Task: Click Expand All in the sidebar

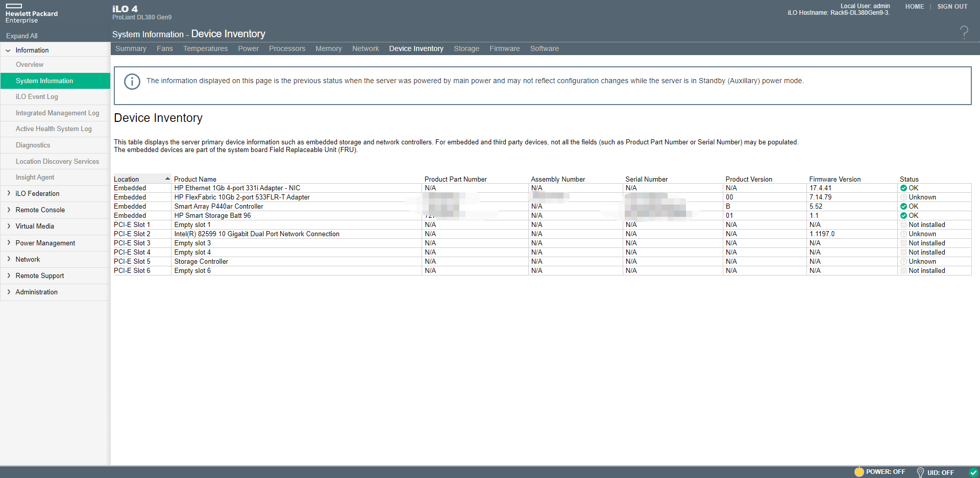Action: 22,36
